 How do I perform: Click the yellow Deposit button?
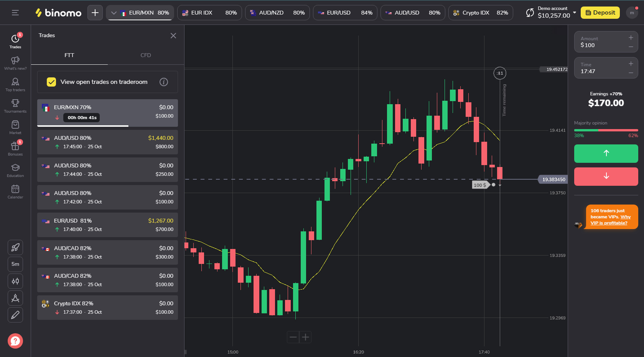(600, 13)
